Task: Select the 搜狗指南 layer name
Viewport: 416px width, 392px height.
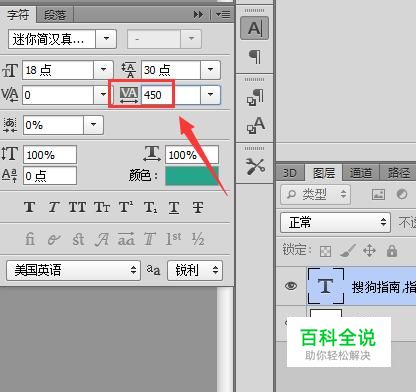Action: (384, 287)
